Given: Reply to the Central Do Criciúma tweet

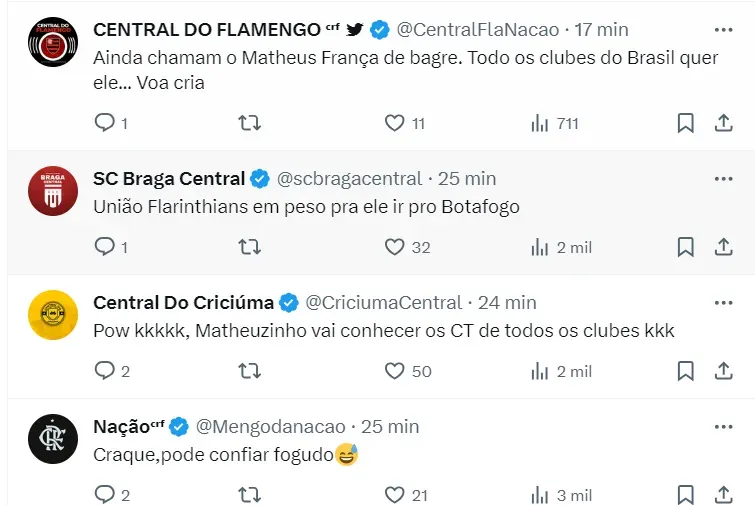Looking at the screenshot, I should coord(104,371).
